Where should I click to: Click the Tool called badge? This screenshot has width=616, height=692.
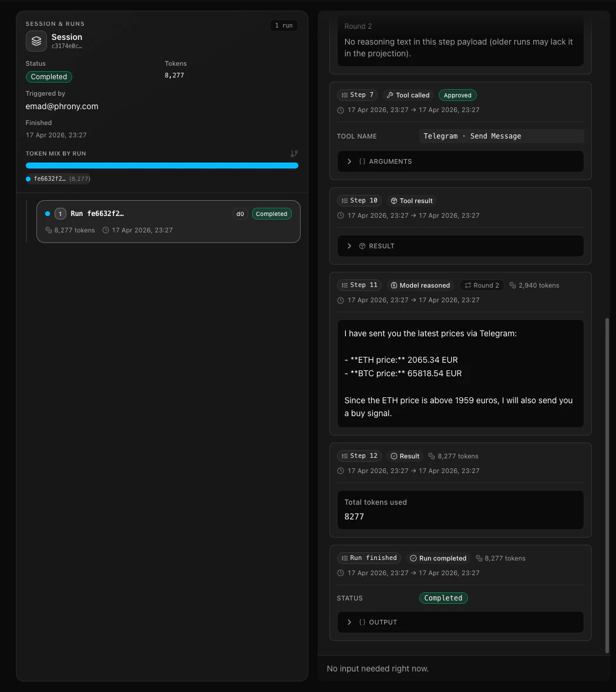(408, 95)
